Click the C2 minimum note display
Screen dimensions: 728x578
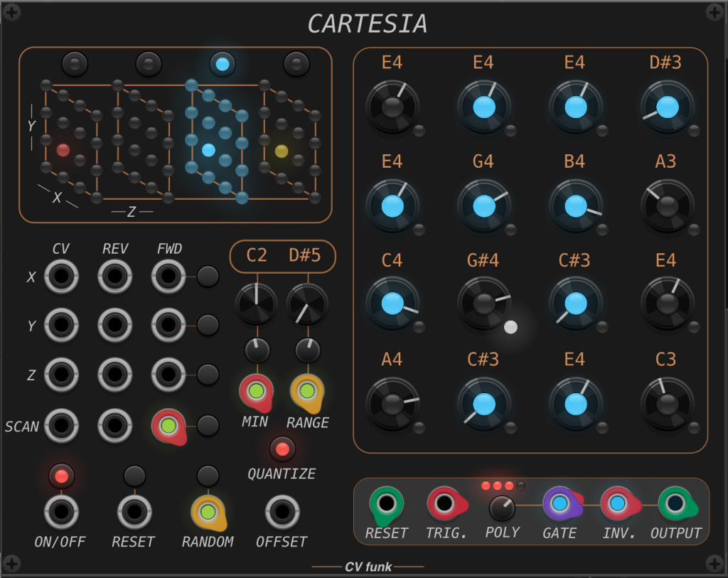tap(256, 255)
